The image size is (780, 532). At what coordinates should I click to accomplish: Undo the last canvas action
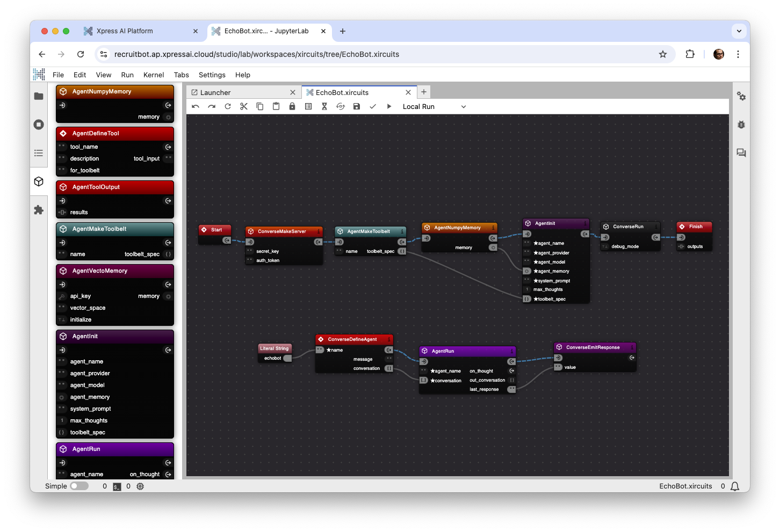[196, 106]
